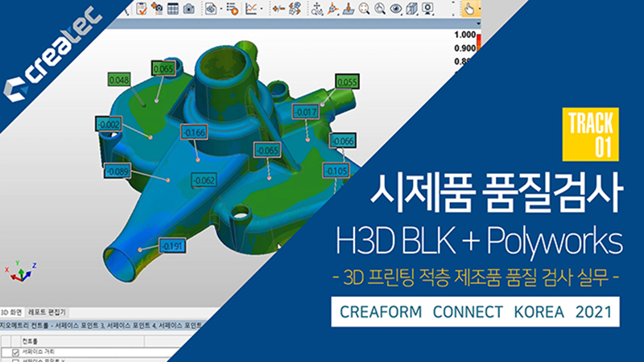Select the highlighted hand pointer tool
This screenshot has width=644, height=362.
click(469, 9)
